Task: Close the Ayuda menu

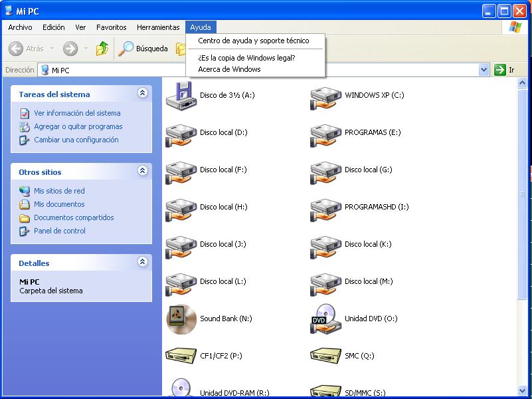Action: (201, 27)
